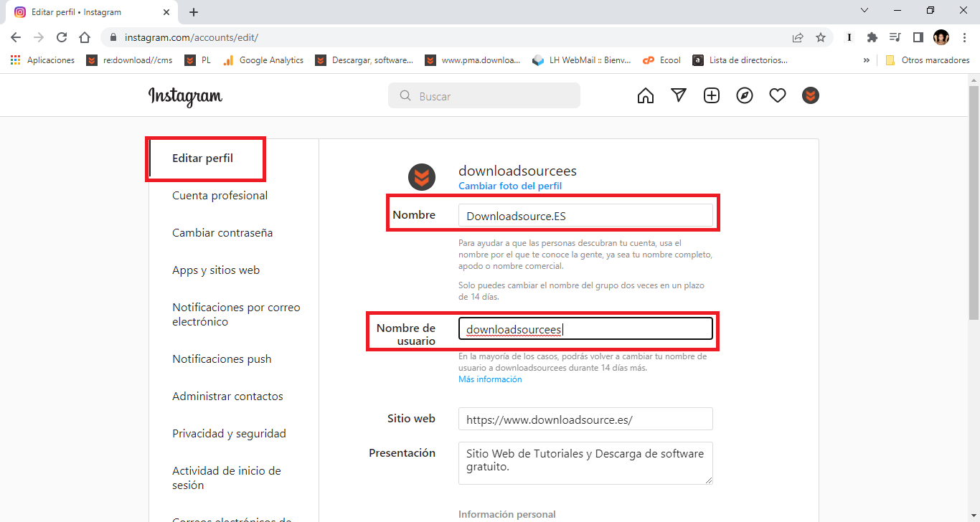Toggle Chrome side panel icon
This screenshot has height=522, width=980.
(x=918, y=37)
